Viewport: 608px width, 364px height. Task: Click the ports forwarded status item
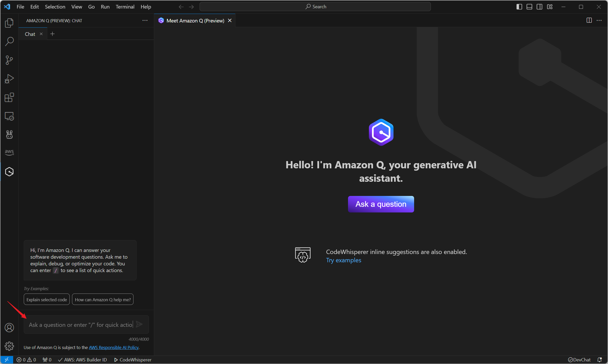[47, 360]
